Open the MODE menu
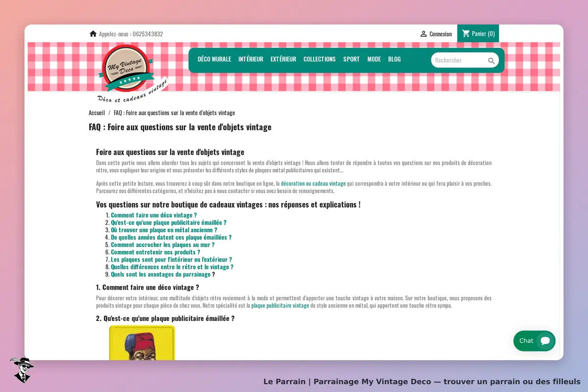This screenshot has height=392, width=588. click(x=374, y=59)
